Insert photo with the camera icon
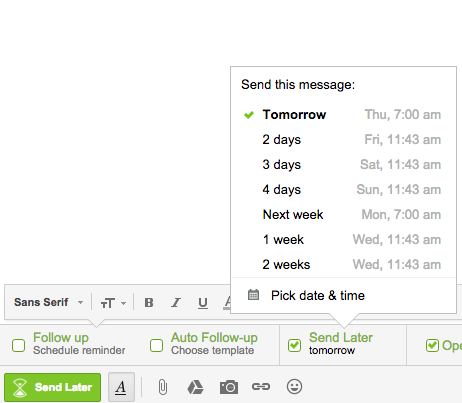 coord(229,387)
